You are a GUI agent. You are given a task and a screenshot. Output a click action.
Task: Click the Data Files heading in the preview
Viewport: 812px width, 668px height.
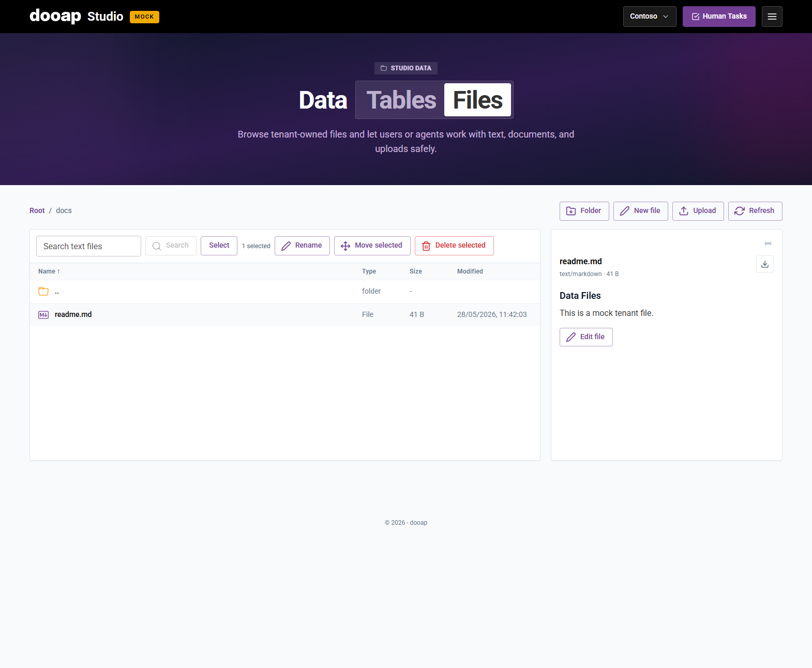[x=580, y=296]
